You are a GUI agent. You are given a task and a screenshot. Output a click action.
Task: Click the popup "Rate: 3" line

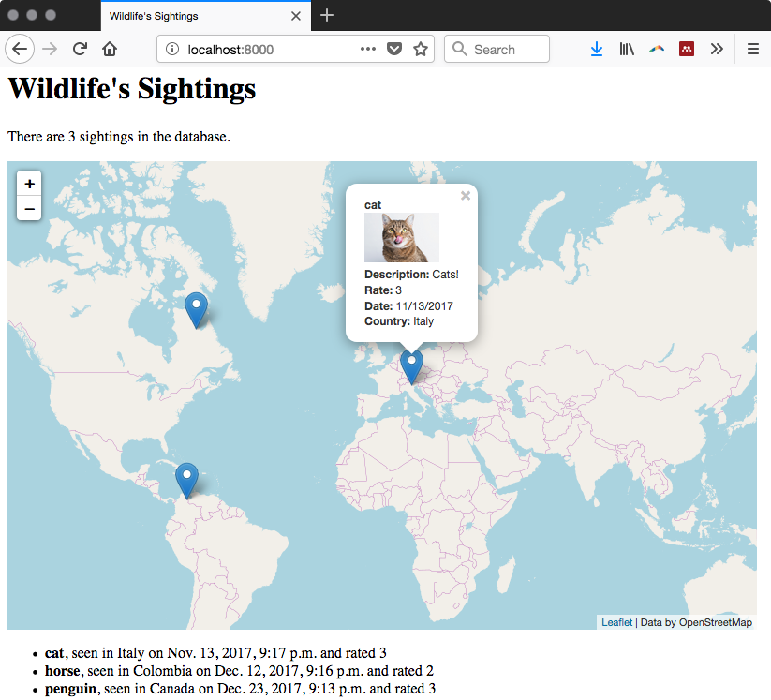(x=383, y=290)
